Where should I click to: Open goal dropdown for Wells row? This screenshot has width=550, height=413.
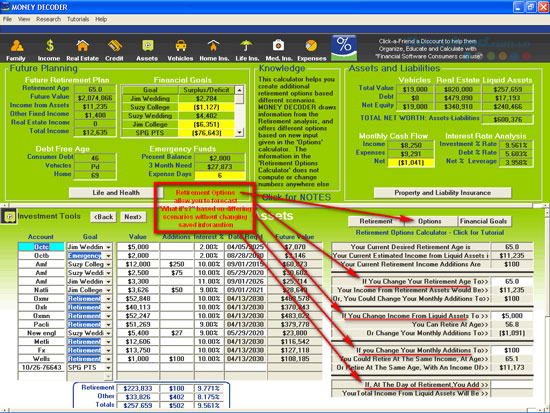point(108,359)
